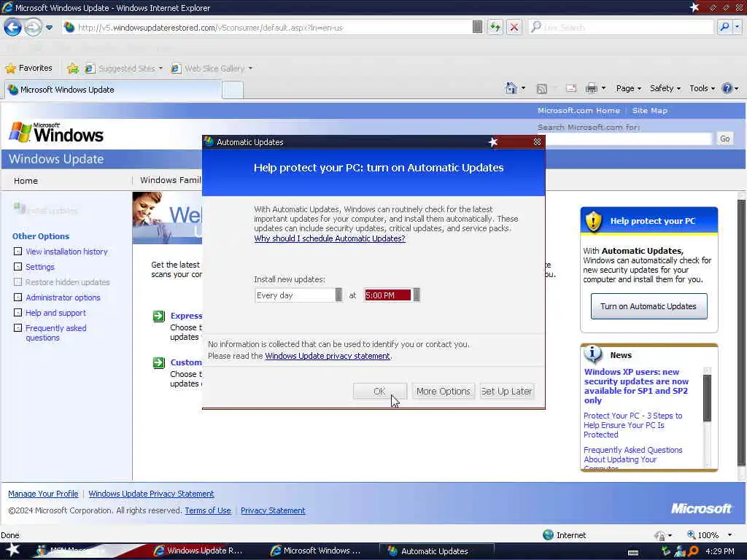Screen dimensions: 747x560
Task: Open the Site Map link
Action: click(650, 111)
